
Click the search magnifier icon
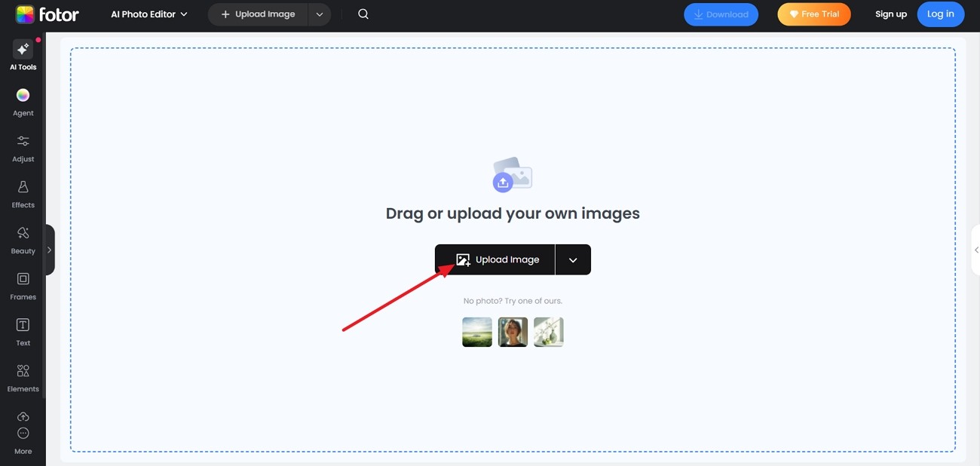[x=363, y=14]
